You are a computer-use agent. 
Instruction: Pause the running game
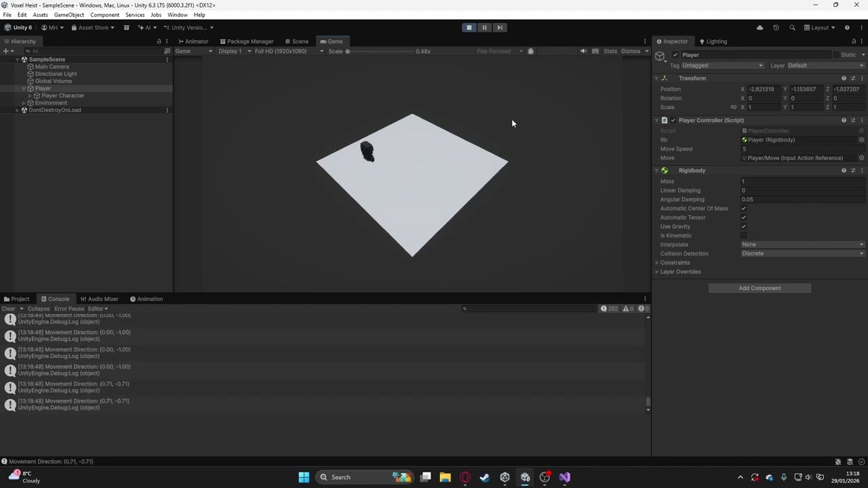pyautogui.click(x=484, y=28)
